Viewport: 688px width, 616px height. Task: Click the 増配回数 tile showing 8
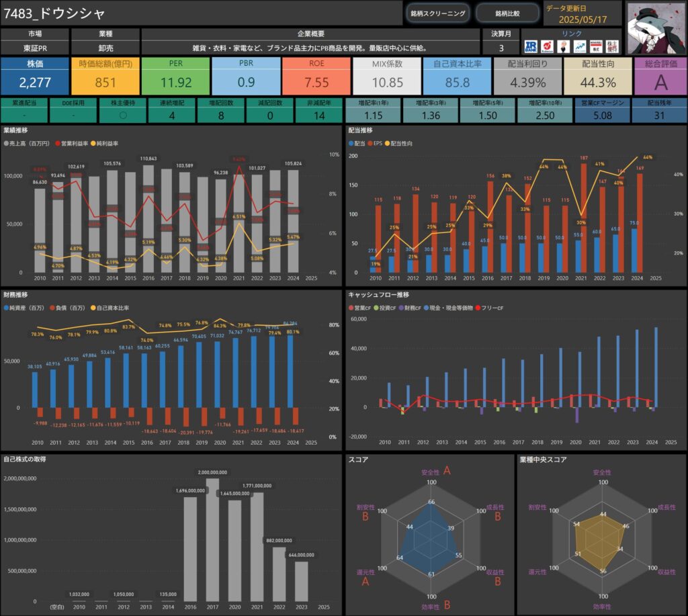(221, 111)
